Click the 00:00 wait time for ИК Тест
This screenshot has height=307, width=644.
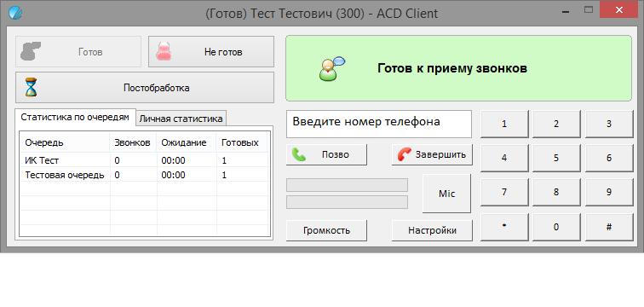173,160
